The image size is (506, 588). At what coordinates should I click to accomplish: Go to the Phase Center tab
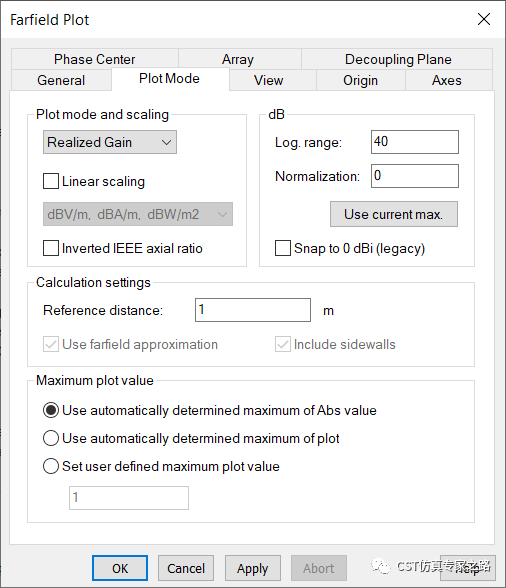95,59
